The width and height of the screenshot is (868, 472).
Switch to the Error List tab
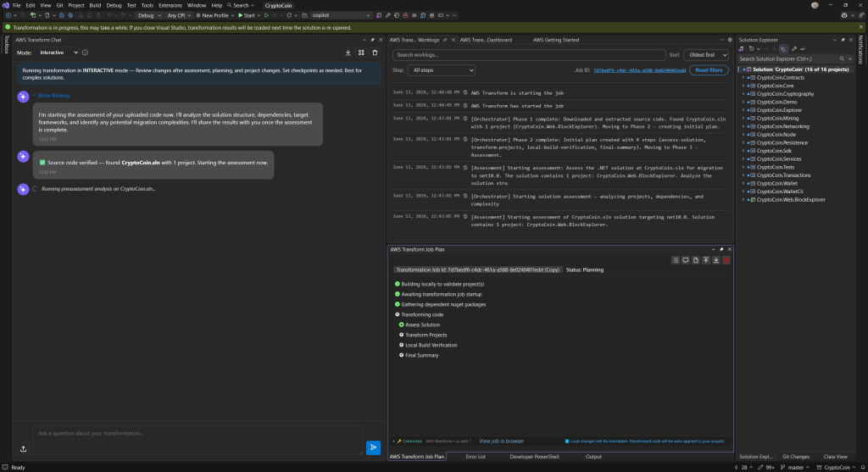point(476,457)
